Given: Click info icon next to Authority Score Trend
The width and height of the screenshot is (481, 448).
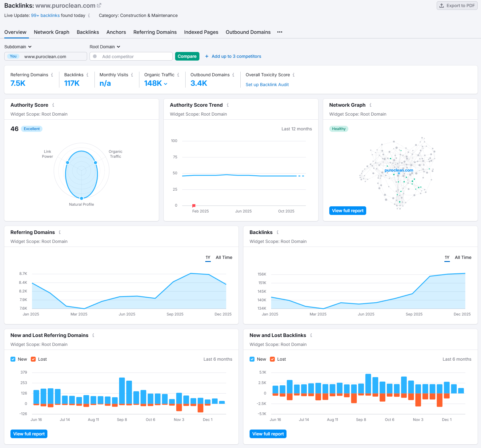Looking at the screenshot, I should click(x=228, y=105).
